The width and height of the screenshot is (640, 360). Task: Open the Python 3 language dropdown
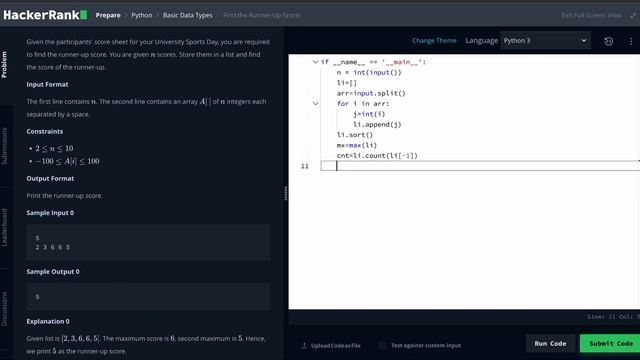pyautogui.click(x=545, y=40)
